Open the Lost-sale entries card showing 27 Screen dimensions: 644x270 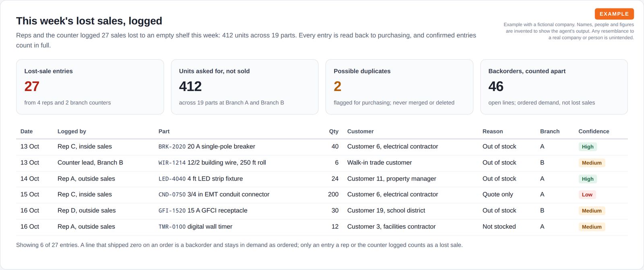pyautogui.click(x=90, y=87)
